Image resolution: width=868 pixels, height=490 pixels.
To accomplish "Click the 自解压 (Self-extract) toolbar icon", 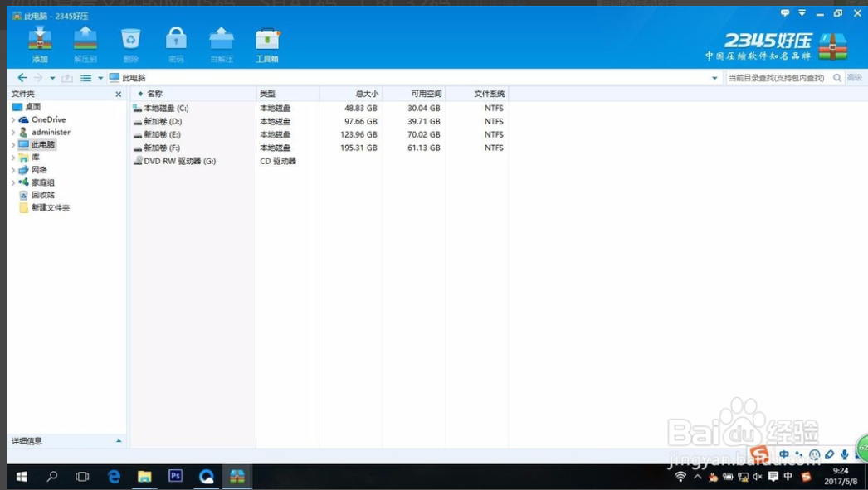I will [222, 44].
